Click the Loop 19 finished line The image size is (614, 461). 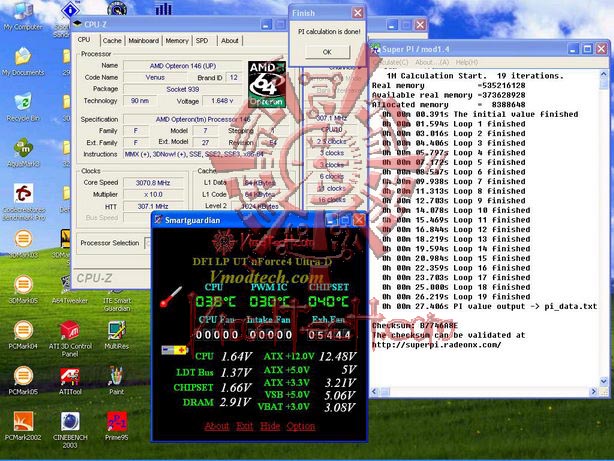point(456,297)
